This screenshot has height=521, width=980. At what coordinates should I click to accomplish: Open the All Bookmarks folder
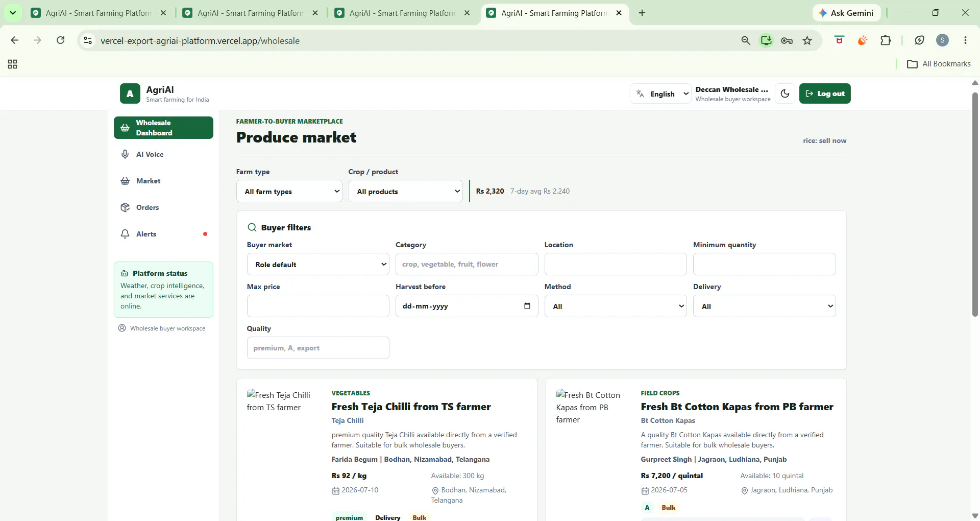[939, 64]
